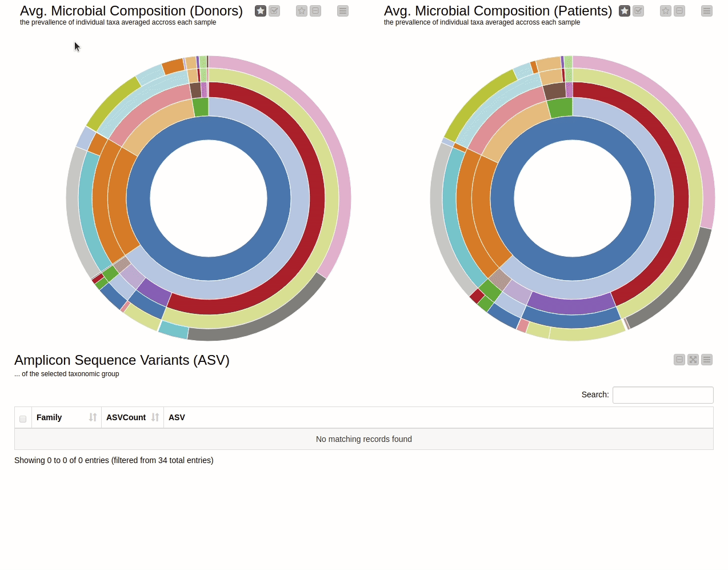This screenshot has height=570, width=728.
Task: Click the 'Avg. Microbial Composition (Patients)' title
Action: click(x=498, y=11)
